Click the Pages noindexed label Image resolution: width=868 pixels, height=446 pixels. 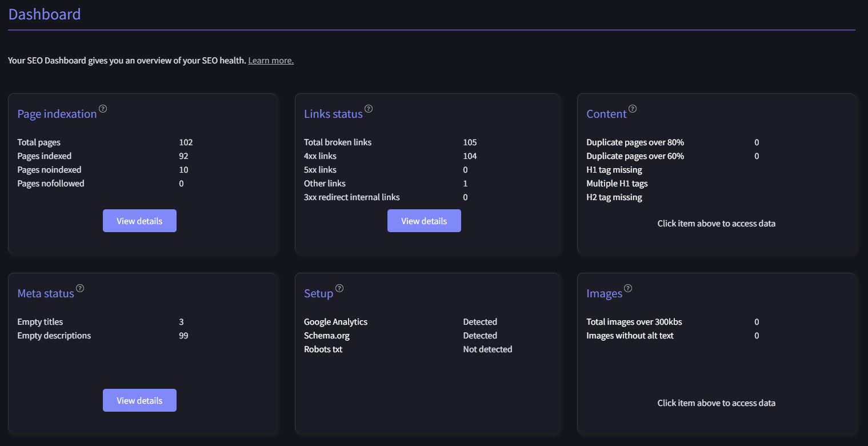coord(49,170)
